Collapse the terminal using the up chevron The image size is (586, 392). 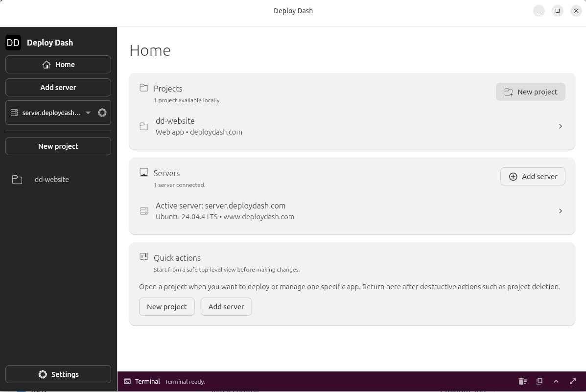coord(556,381)
